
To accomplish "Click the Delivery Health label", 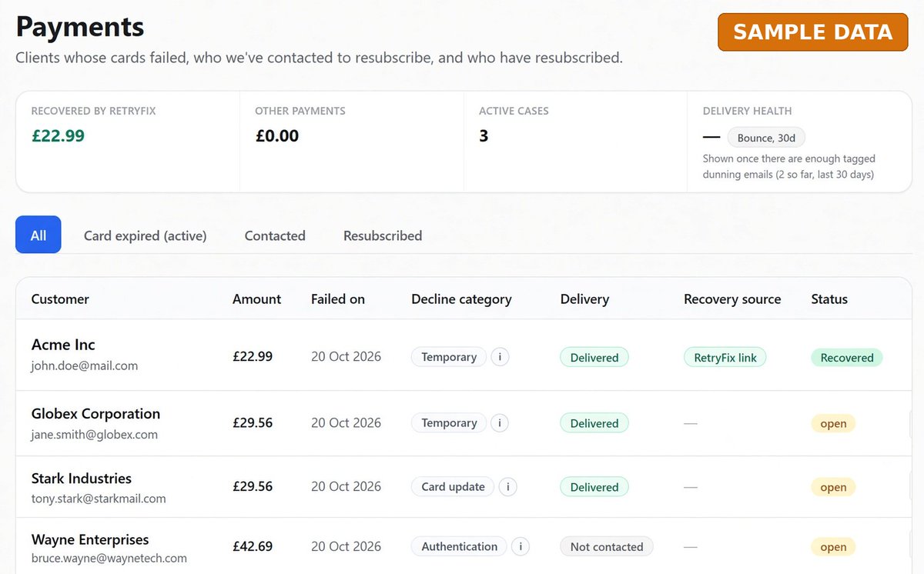I will 747,112.
